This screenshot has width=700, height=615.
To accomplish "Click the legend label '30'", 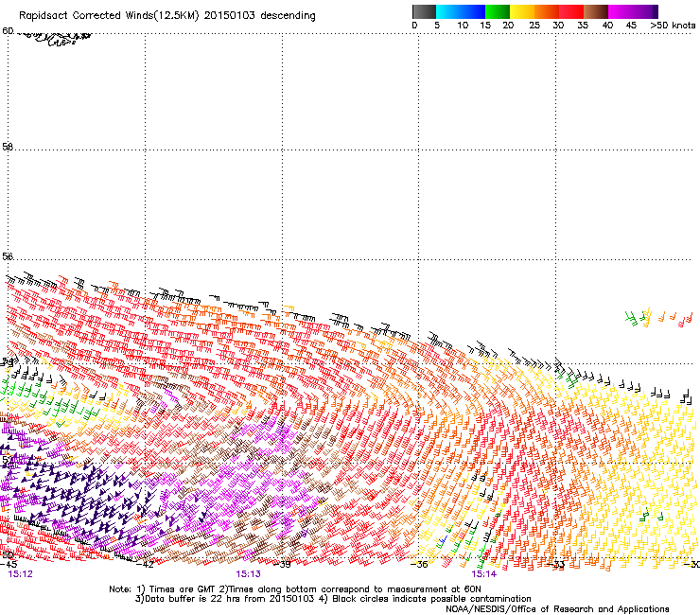I will 558,26.
